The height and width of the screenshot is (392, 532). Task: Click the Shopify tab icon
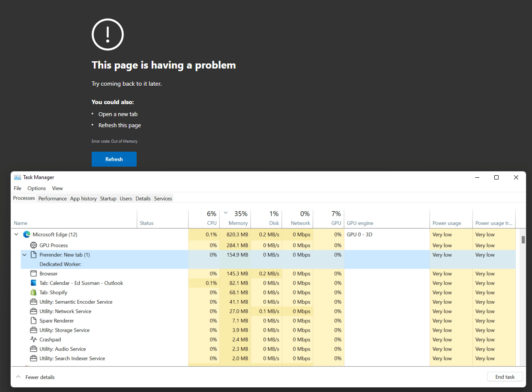tap(33, 292)
